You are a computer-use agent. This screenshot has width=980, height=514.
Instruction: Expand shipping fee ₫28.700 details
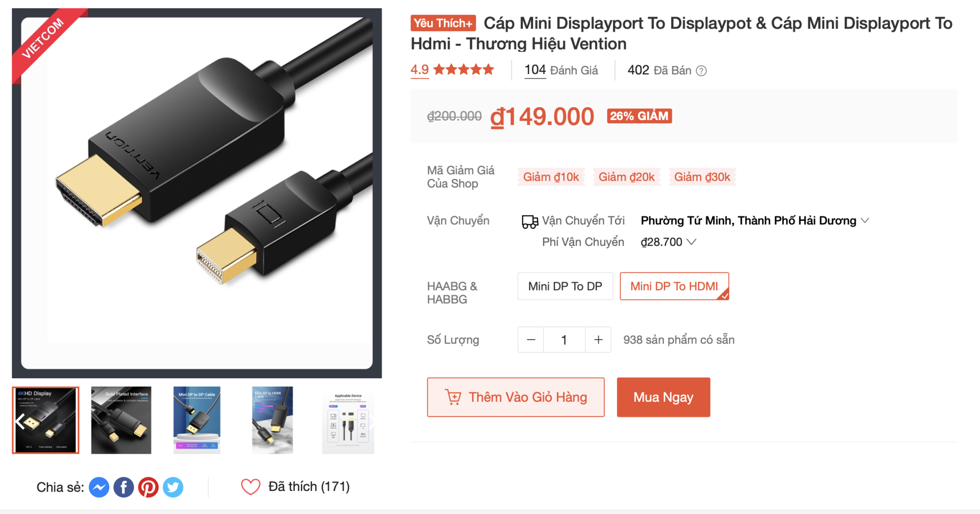(x=691, y=242)
